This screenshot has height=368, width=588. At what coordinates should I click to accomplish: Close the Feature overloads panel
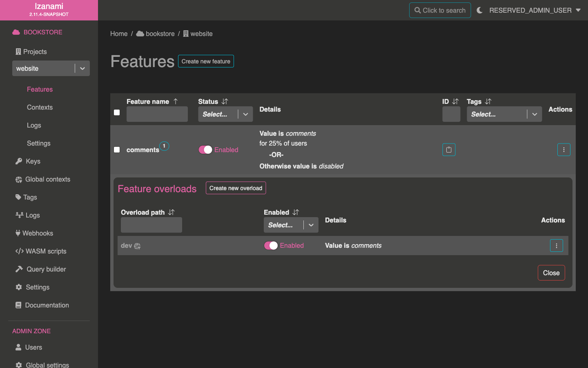tap(551, 273)
